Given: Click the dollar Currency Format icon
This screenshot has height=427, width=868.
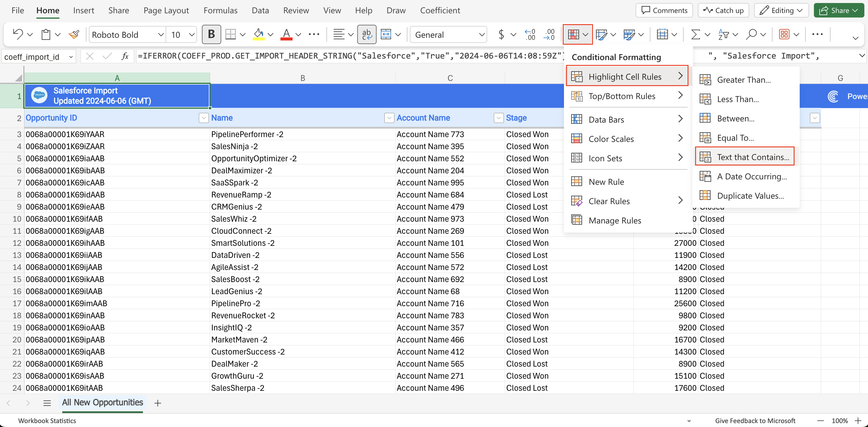Looking at the screenshot, I should (x=501, y=34).
